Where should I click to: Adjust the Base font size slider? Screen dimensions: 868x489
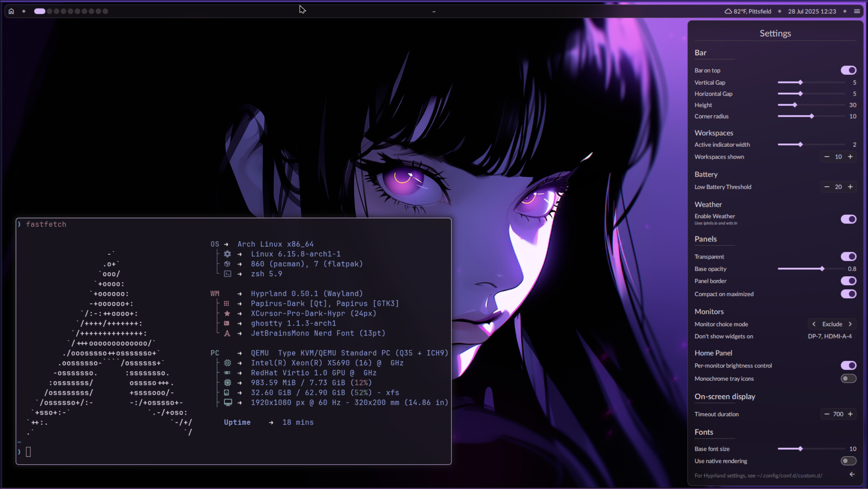tap(811, 449)
